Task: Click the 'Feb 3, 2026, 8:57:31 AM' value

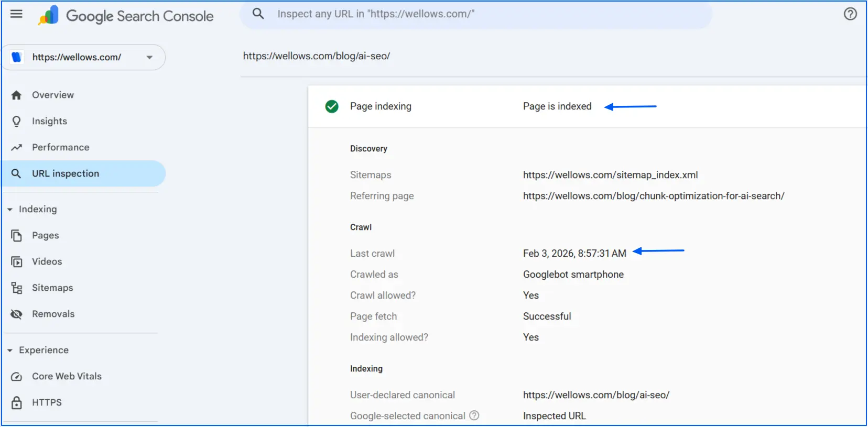Action: (574, 254)
